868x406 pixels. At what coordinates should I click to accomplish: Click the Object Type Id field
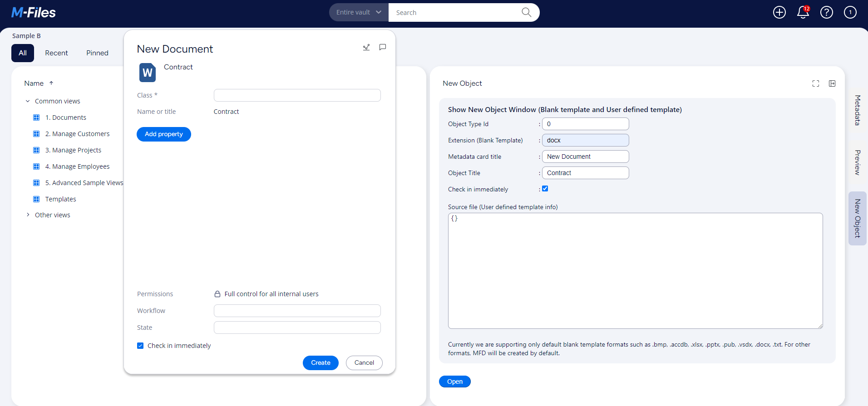tap(586, 124)
